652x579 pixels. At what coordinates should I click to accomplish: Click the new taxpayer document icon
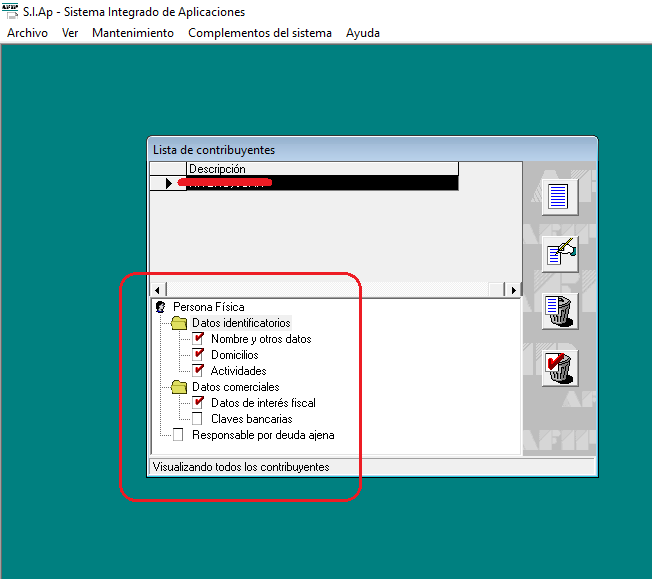[557, 194]
